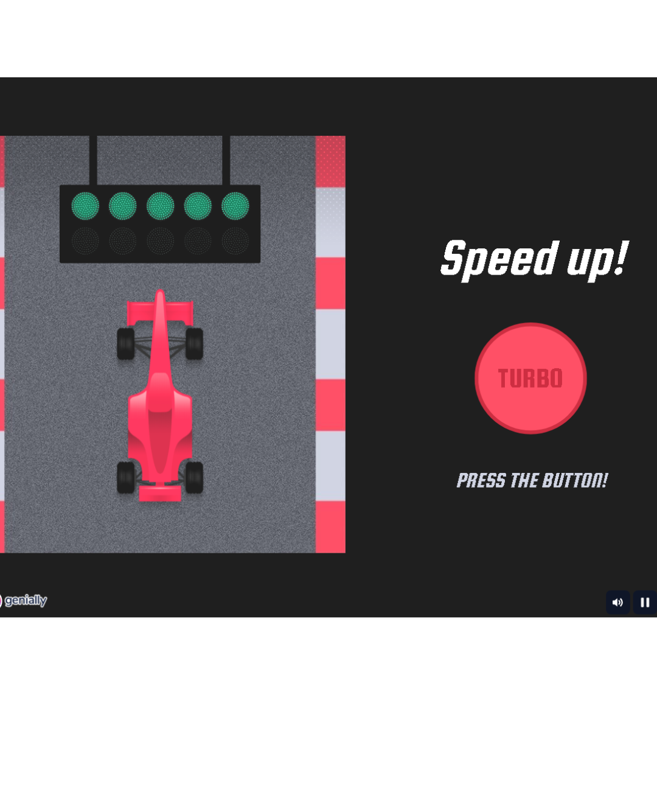657x812 pixels.
Task: Click the first unlit light in bottom row
Action: tap(85, 241)
